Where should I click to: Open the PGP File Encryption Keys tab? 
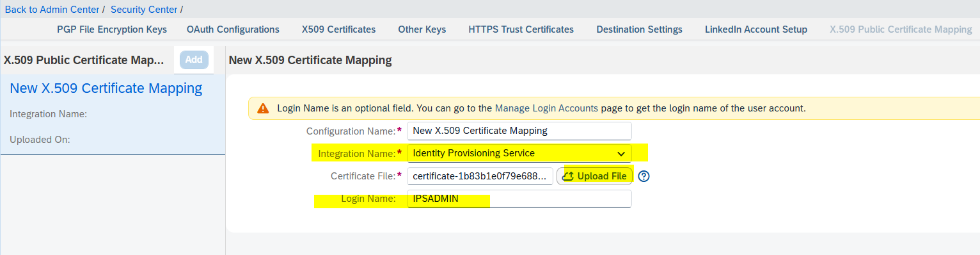click(x=112, y=29)
